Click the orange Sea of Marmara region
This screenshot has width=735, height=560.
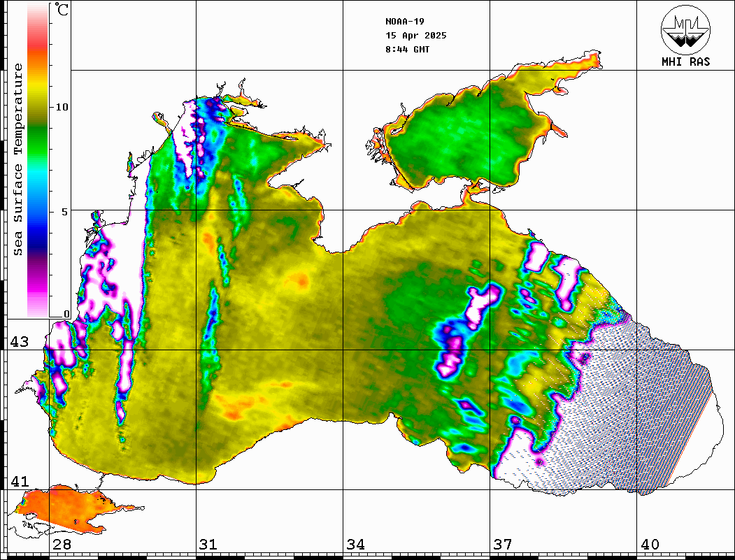click(x=66, y=508)
